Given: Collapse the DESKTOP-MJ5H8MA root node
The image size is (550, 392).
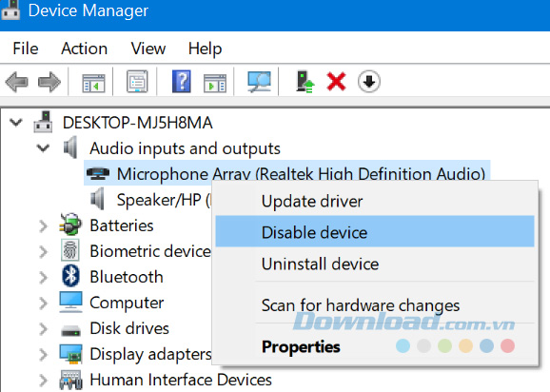Looking at the screenshot, I should coord(16,123).
